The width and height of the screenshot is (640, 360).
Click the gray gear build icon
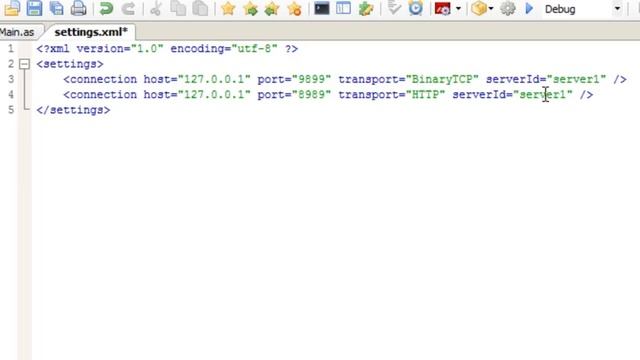pos(507,9)
